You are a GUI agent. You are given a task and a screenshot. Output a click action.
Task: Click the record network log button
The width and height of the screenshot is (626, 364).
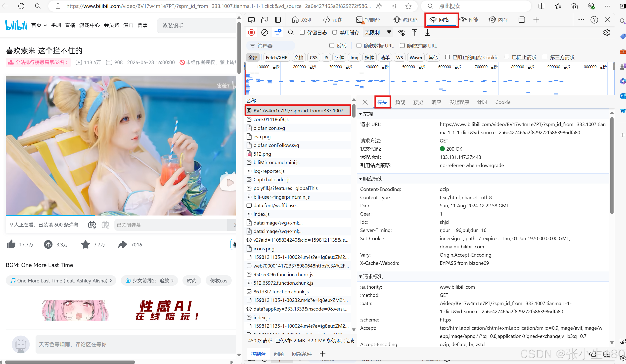coord(251,33)
